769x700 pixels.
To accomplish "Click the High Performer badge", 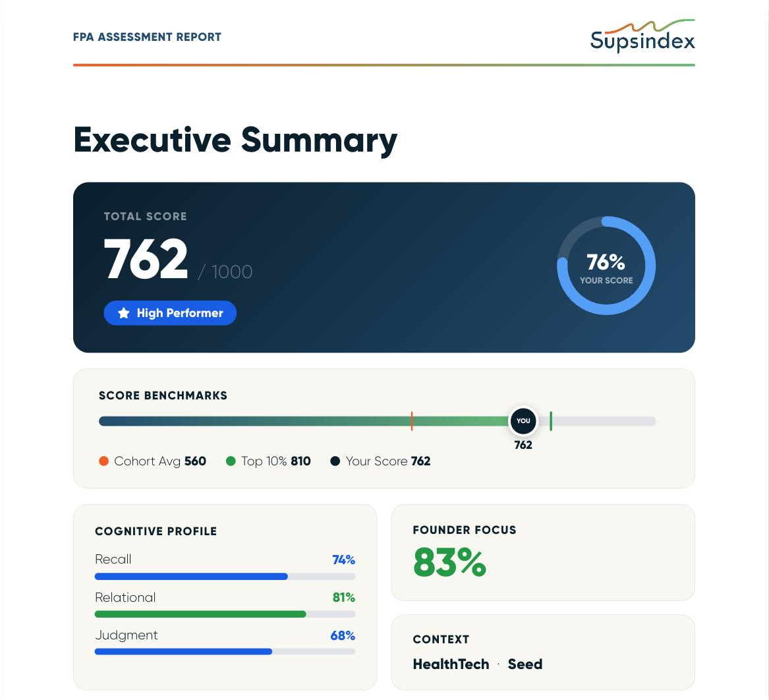I will 170,313.
